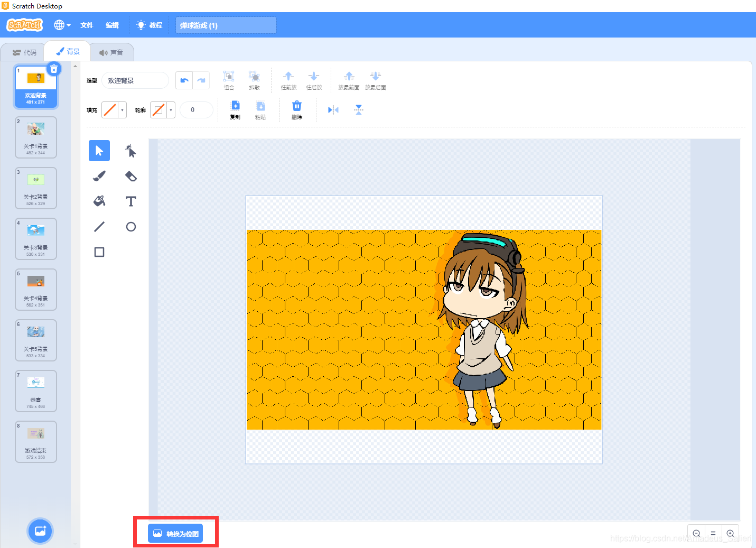The image size is (756, 548).
Task: Select the 关卡1背景 backdrop thumbnail
Action: point(36,137)
